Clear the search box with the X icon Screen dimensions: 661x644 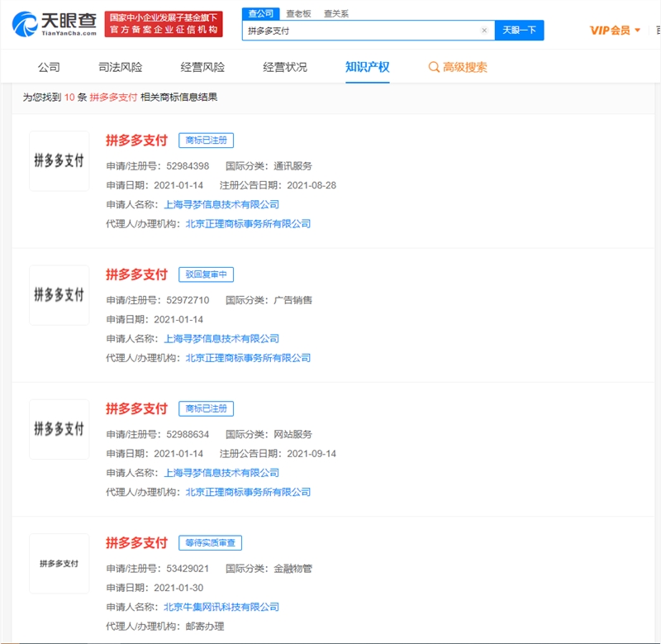pos(484,31)
